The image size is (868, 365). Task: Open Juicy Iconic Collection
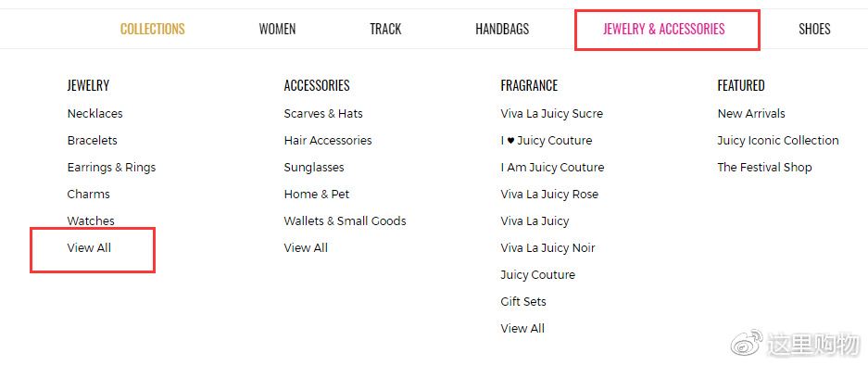point(778,140)
